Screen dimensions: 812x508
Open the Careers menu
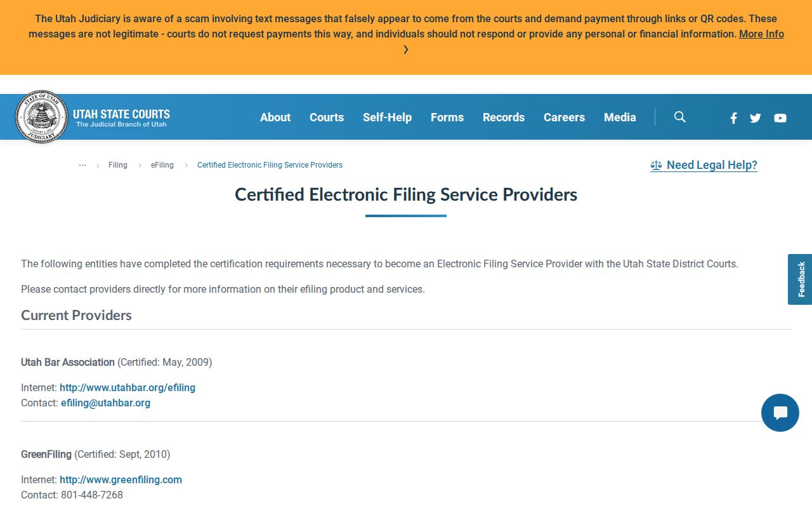pos(564,117)
